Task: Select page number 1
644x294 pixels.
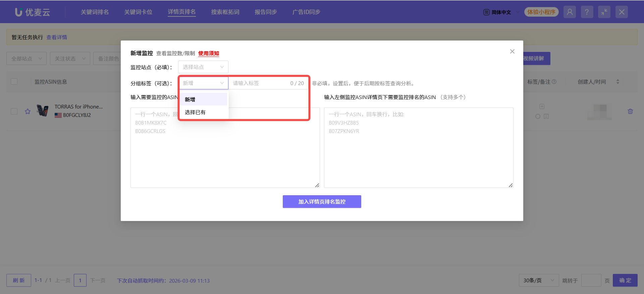Action: point(80,280)
